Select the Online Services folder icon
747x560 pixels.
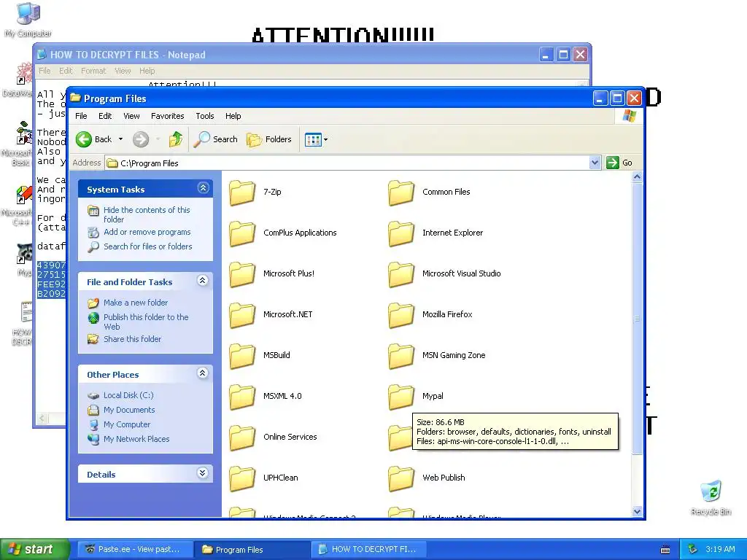(242, 438)
